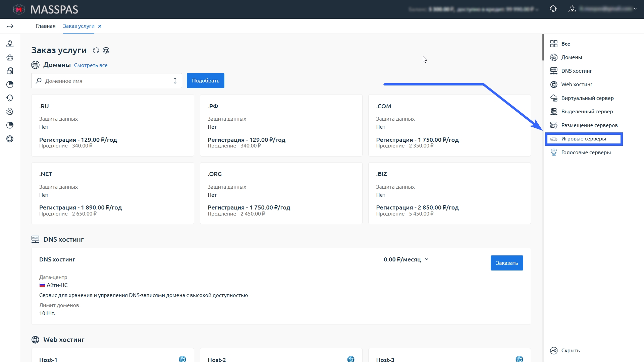This screenshot has height=362, width=644.
Task: Open the shopping basket in left sidebar
Action: coord(10,57)
